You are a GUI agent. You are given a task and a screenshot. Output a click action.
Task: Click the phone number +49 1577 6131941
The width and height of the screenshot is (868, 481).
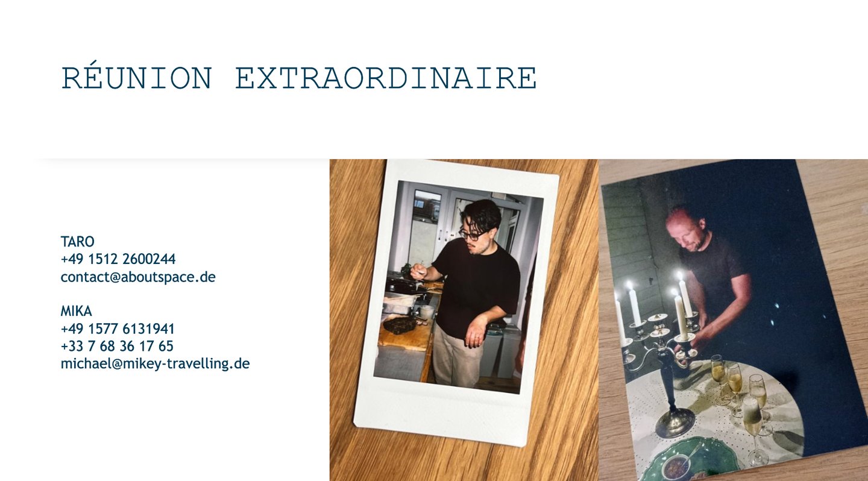coord(118,329)
